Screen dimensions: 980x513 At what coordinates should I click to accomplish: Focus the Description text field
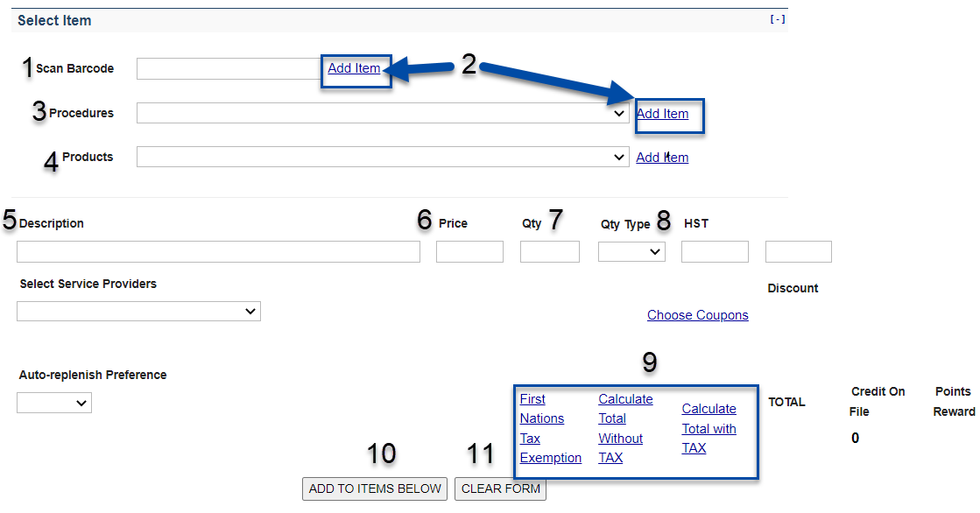pyautogui.click(x=218, y=252)
